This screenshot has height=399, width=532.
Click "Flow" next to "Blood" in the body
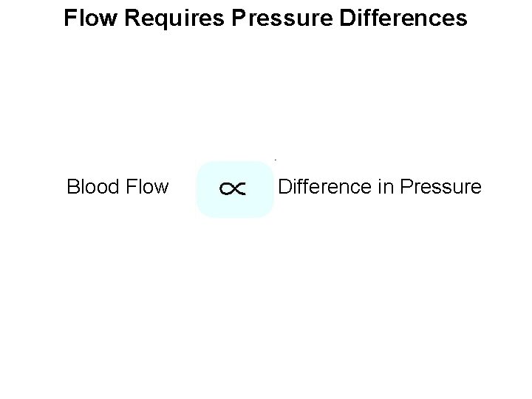tap(147, 186)
